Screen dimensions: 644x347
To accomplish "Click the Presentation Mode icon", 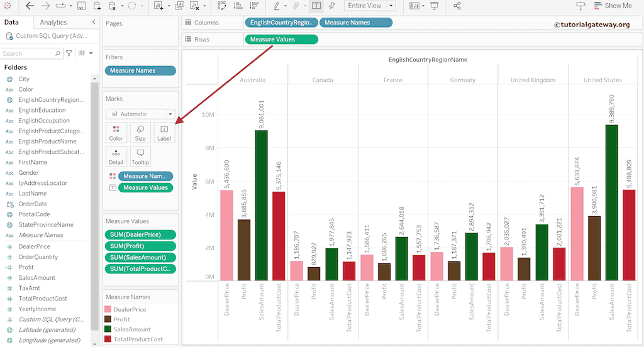I will pyautogui.click(x=434, y=6).
